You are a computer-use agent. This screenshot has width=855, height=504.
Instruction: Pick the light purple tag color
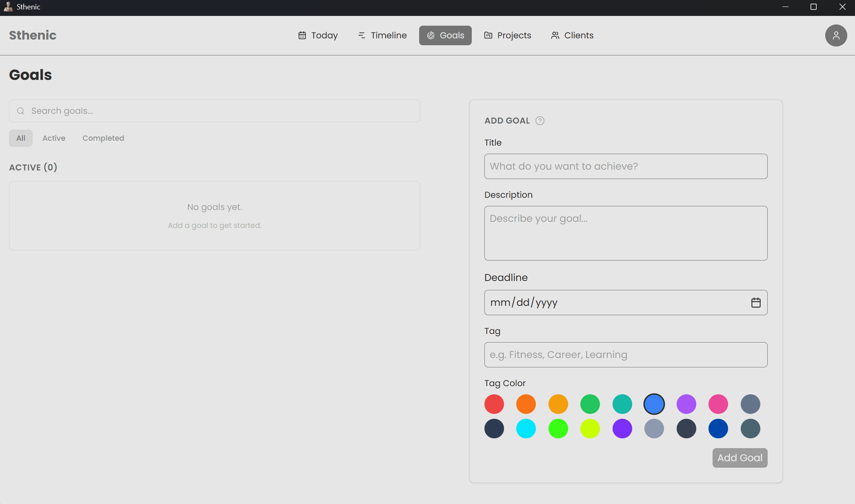(x=686, y=404)
